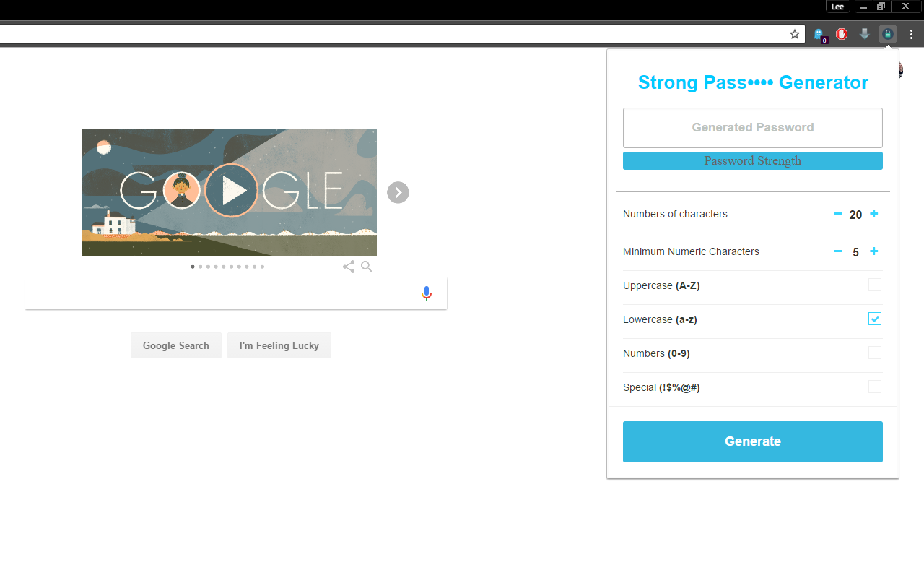Click the Numbers (0-9) label

[x=656, y=353]
